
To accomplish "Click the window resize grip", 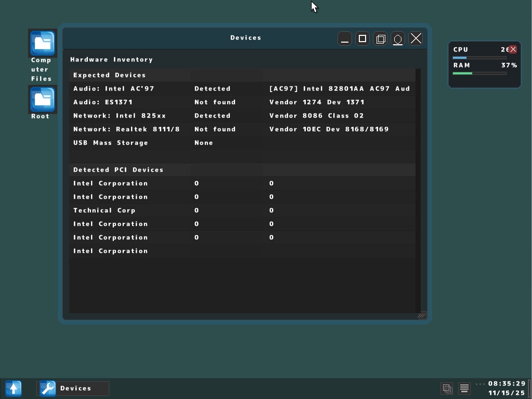I will (x=421, y=315).
